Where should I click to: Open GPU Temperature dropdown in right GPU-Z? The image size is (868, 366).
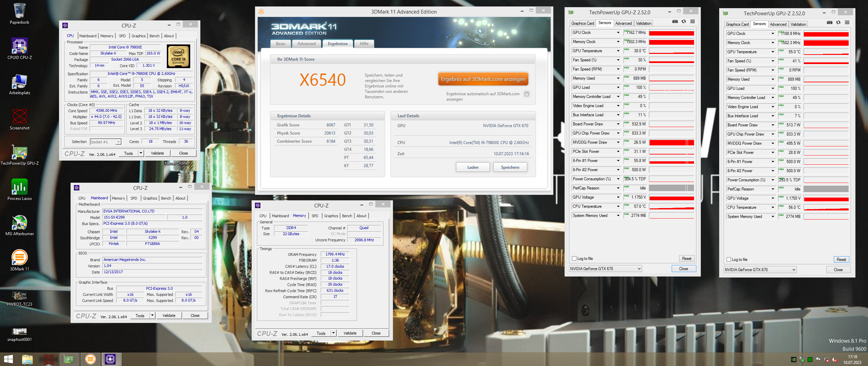[x=773, y=52]
